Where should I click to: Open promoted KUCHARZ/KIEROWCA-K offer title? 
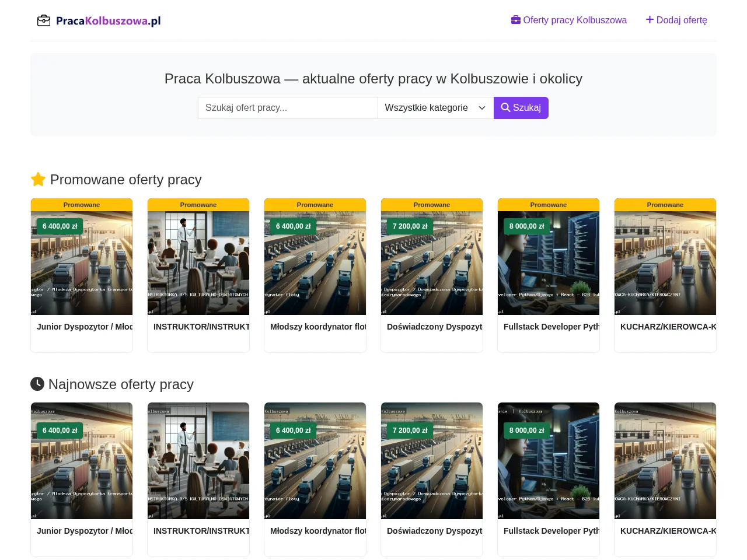(x=668, y=327)
